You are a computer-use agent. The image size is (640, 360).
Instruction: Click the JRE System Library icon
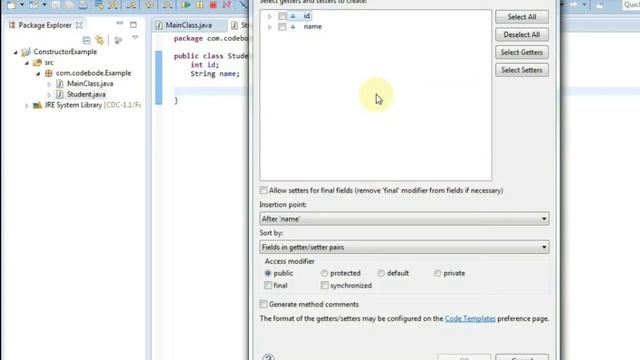[37, 105]
